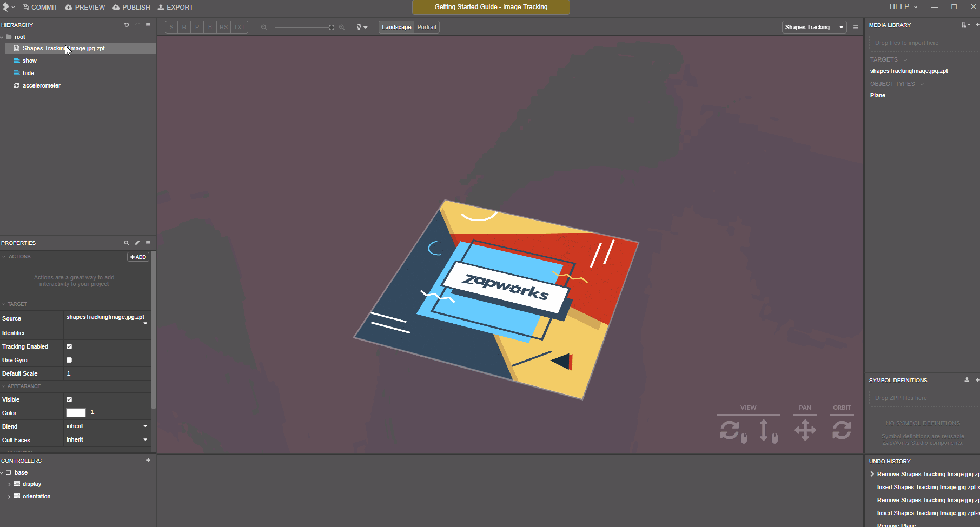Open the lightbulb lighting dropdown
Screen dimensions: 980x527
(362, 27)
